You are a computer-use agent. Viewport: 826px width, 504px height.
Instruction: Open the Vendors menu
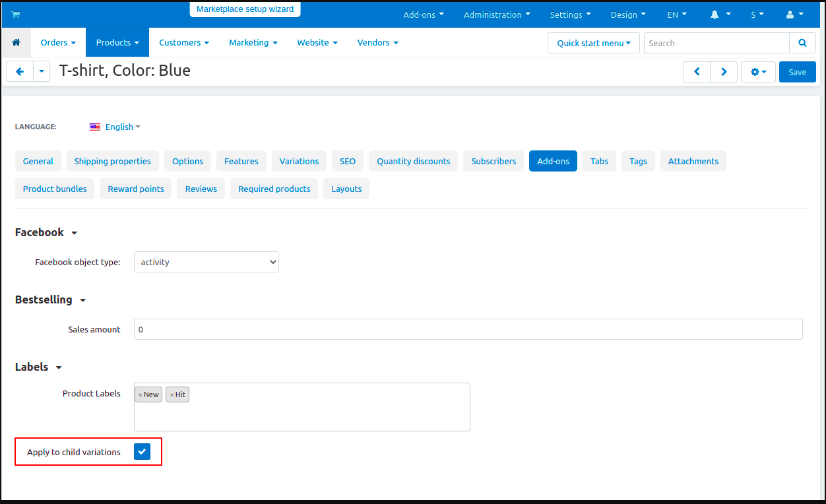(378, 42)
